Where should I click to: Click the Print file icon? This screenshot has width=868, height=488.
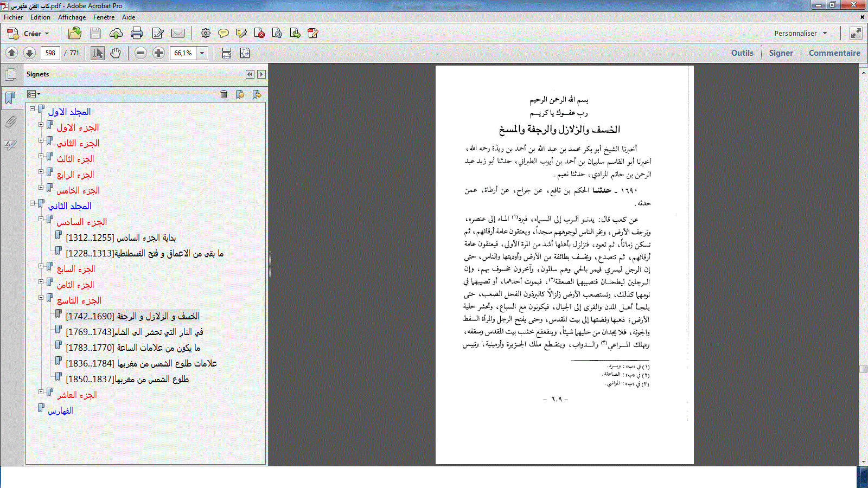[x=137, y=34]
